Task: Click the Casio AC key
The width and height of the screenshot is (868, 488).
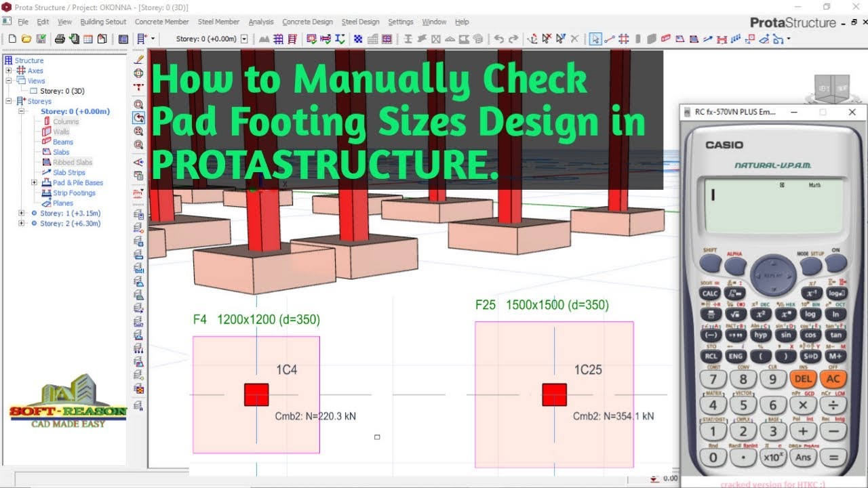Action: point(832,379)
